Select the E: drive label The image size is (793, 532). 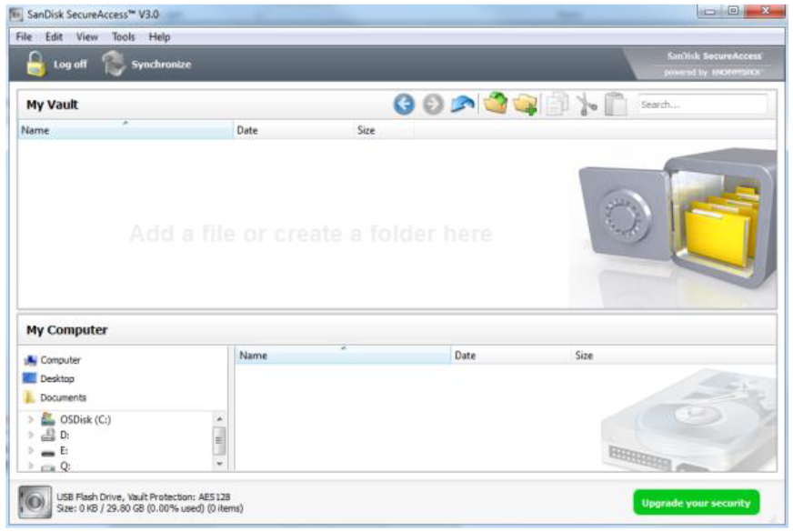64,450
